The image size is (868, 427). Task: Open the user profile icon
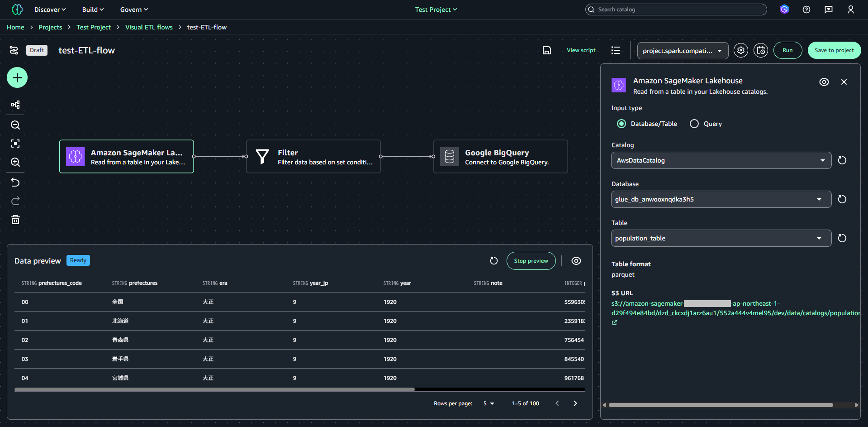(851, 10)
